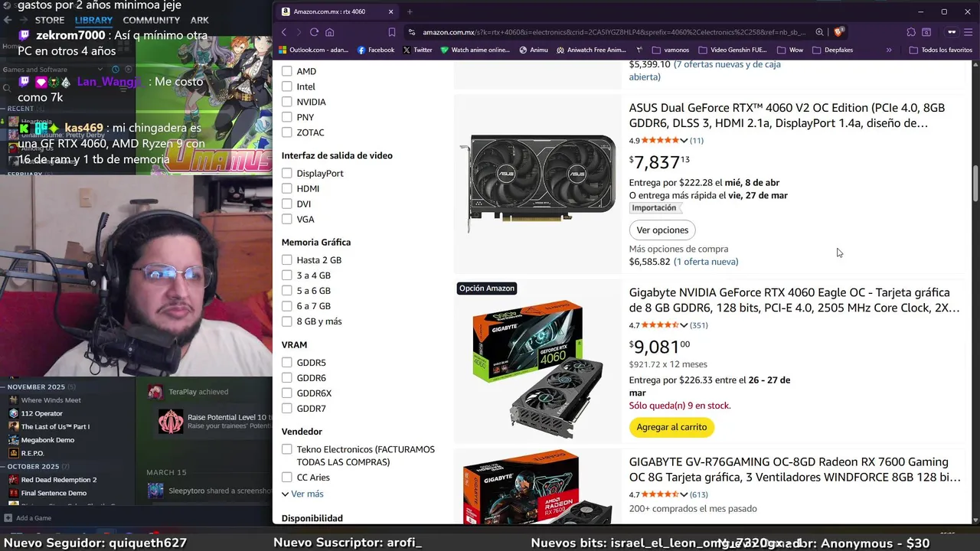980x551 pixels.
Task: Bookmark this page icon in address bar
Action: [392, 32]
